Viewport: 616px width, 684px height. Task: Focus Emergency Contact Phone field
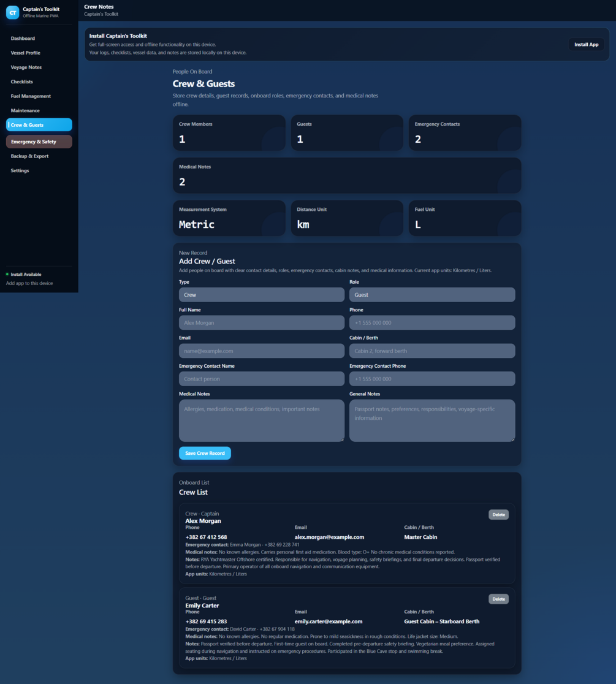(x=432, y=379)
